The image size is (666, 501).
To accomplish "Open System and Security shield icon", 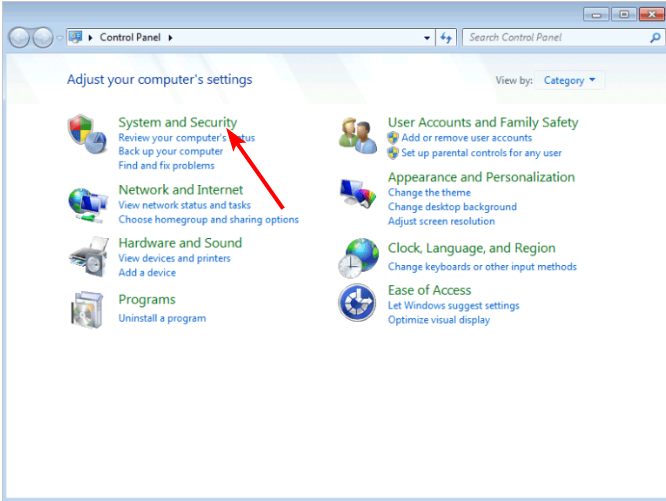I will tap(87, 134).
